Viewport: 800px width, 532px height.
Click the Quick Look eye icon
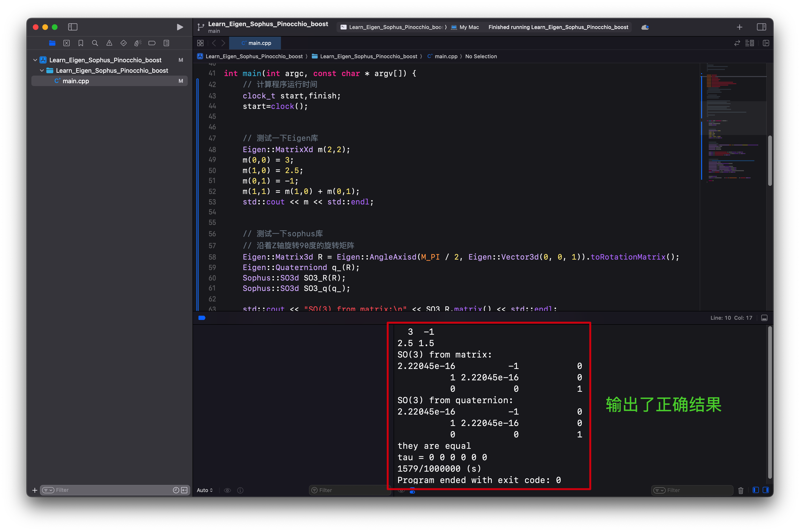[227, 490]
